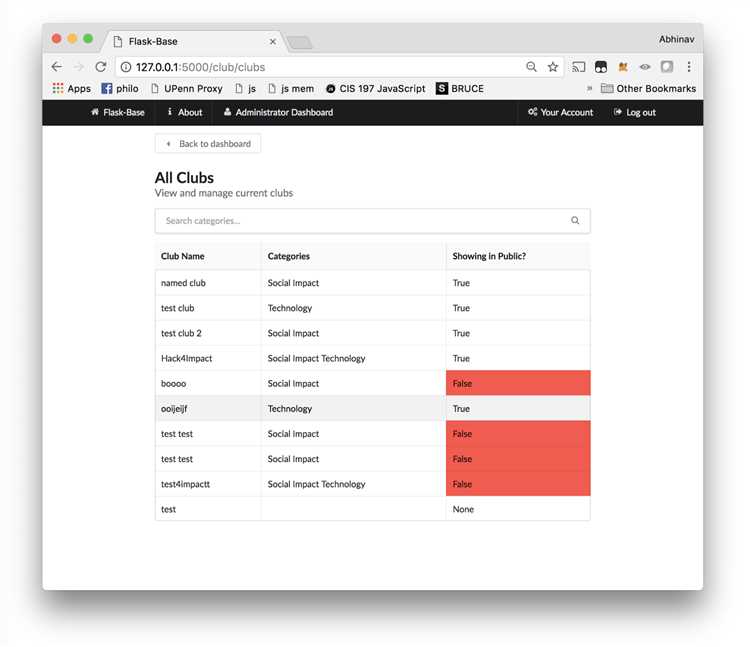Click the Tampermonkey extension icon
Screen dimensions: 750x647
tap(601, 67)
